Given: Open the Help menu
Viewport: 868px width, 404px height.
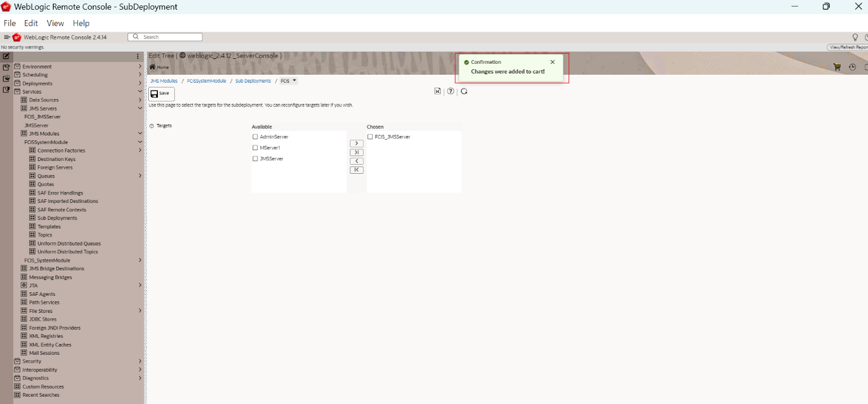Looking at the screenshot, I should click(81, 23).
